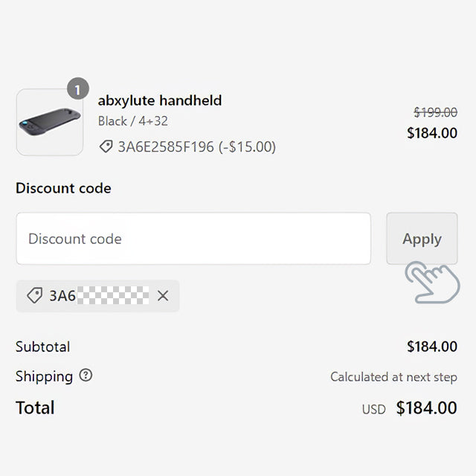This screenshot has width=476, height=476.
Task: Click the Calculated at next step text
Action: pos(393,377)
